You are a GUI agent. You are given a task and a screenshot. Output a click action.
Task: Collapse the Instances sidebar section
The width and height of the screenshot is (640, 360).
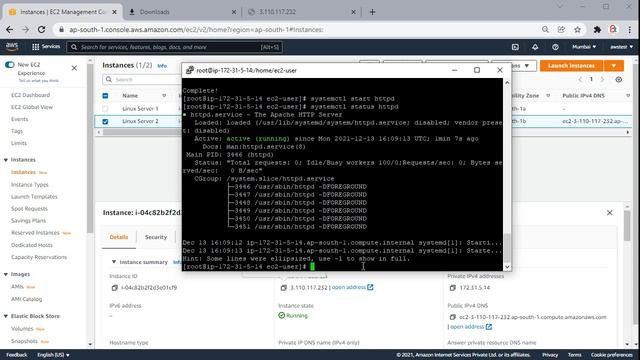[x=6, y=160]
